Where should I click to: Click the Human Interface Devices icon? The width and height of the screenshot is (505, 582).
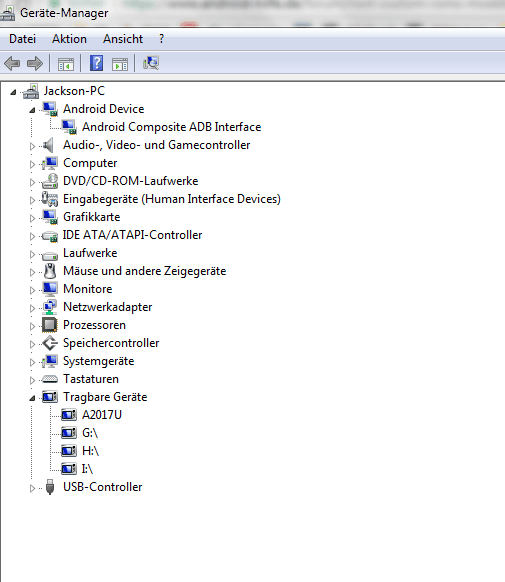coord(50,199)
